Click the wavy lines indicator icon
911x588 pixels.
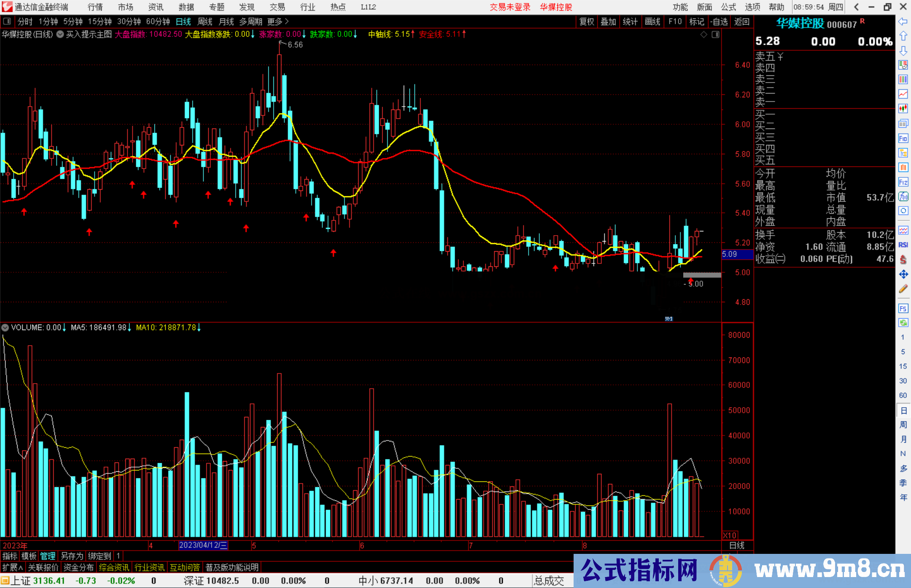click(x=903, y=230)
